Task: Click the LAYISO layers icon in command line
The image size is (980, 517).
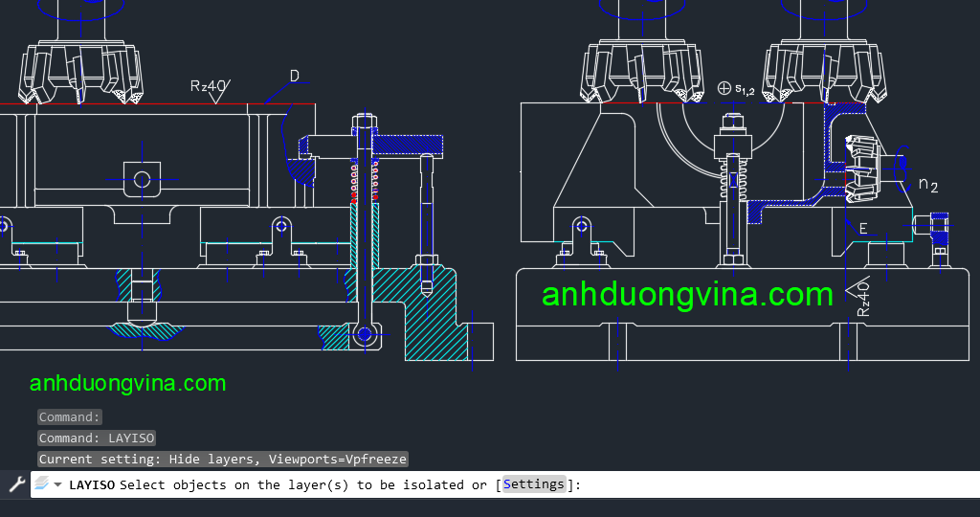Action: [x=42, y=484]
